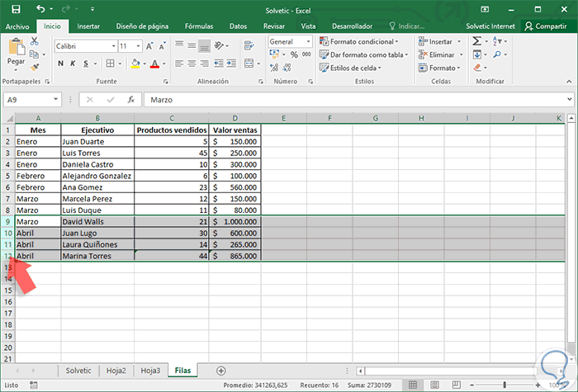Click the red font color swatch

pos(154,64)
